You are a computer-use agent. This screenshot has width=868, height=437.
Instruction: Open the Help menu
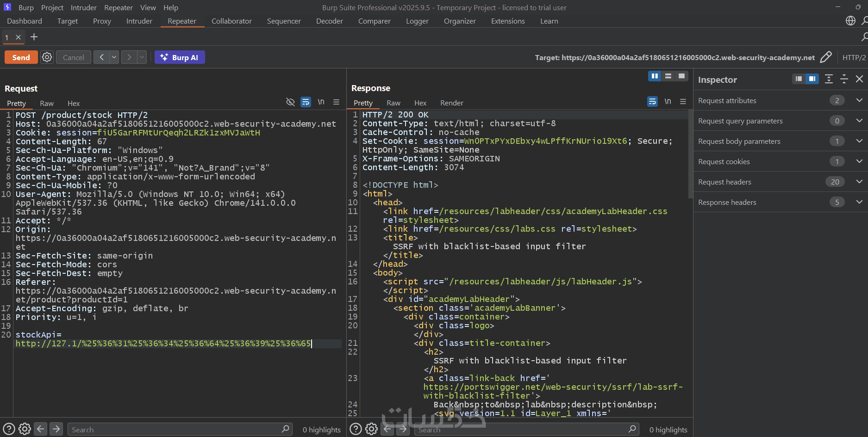[171, 7]
